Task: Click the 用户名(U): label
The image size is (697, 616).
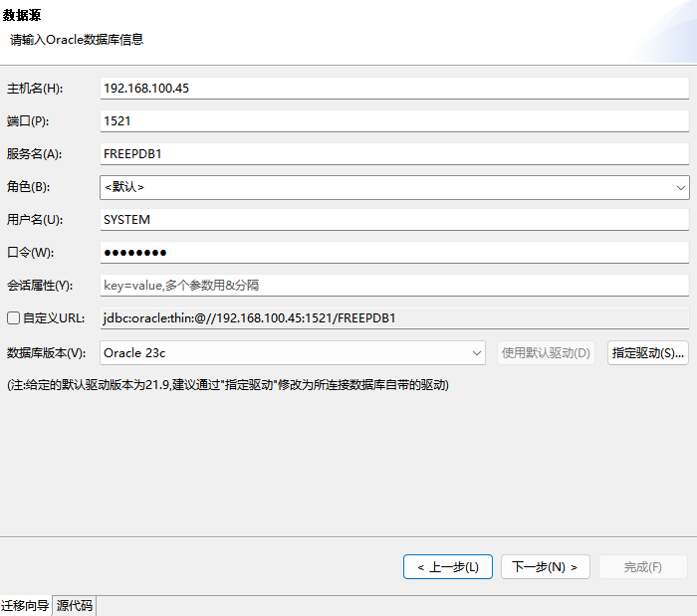Action: click(x=35, y=219)
